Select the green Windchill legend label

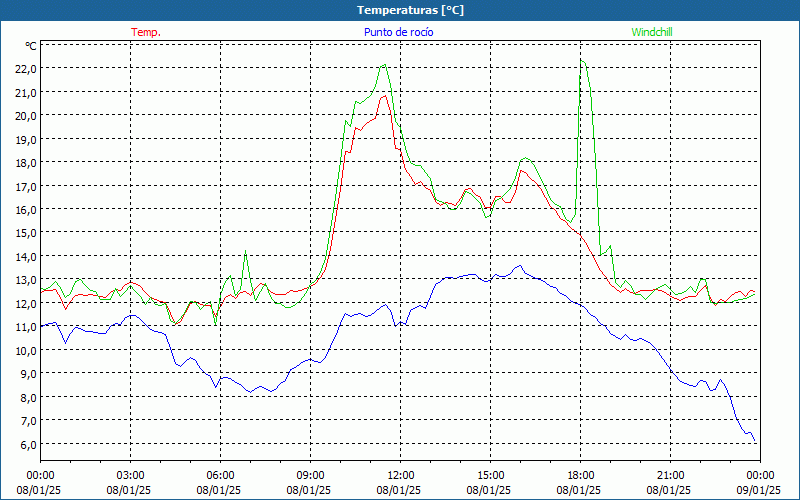pos(652,32)
